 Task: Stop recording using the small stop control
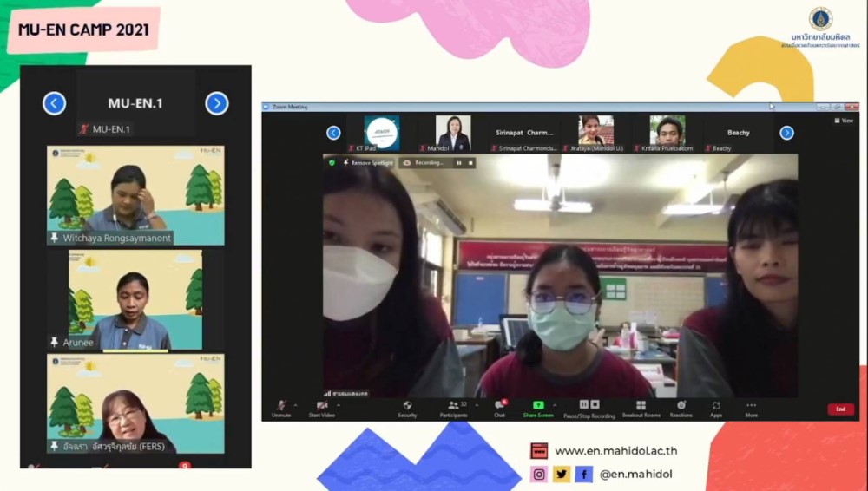(470, 162)
